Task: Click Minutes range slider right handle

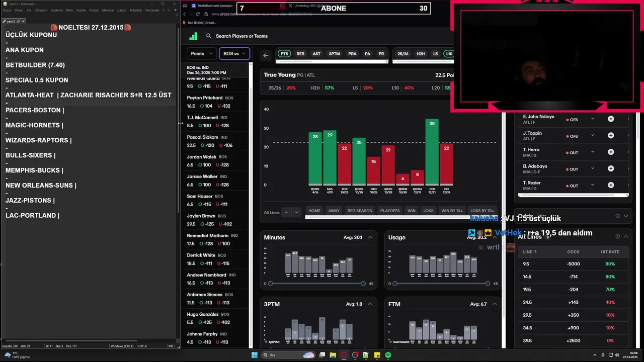Action: coord(363,284)
